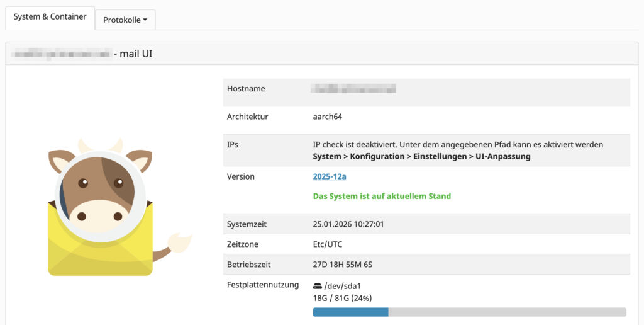
Task: Click the mail UI panel heading
Action: tap(133, 54)
